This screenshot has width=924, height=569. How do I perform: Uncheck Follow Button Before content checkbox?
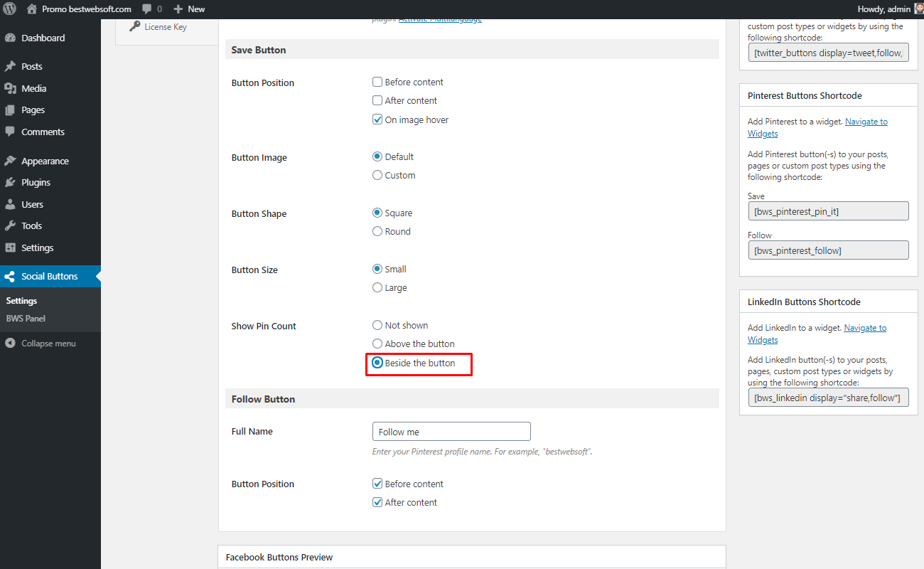[377, 484]
